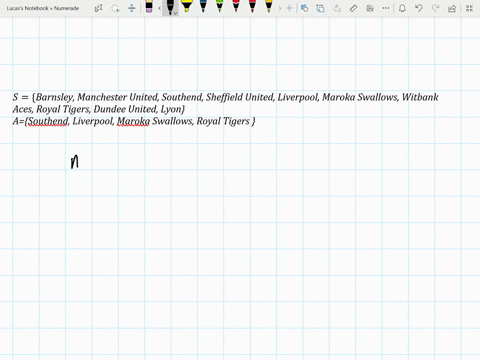Switch to the green pen
This screenshot has width=480, height=360.
(x=219, y=6)
